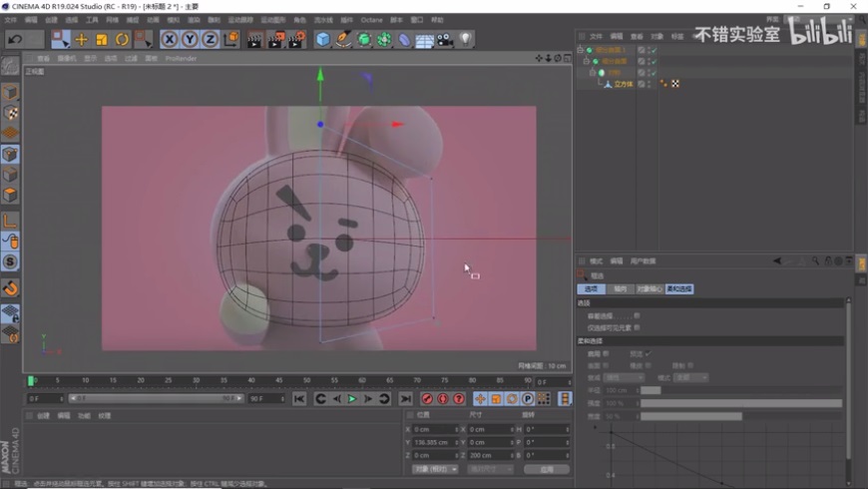
Task: Click the Camera icon
Action: [x=445, y=40]
